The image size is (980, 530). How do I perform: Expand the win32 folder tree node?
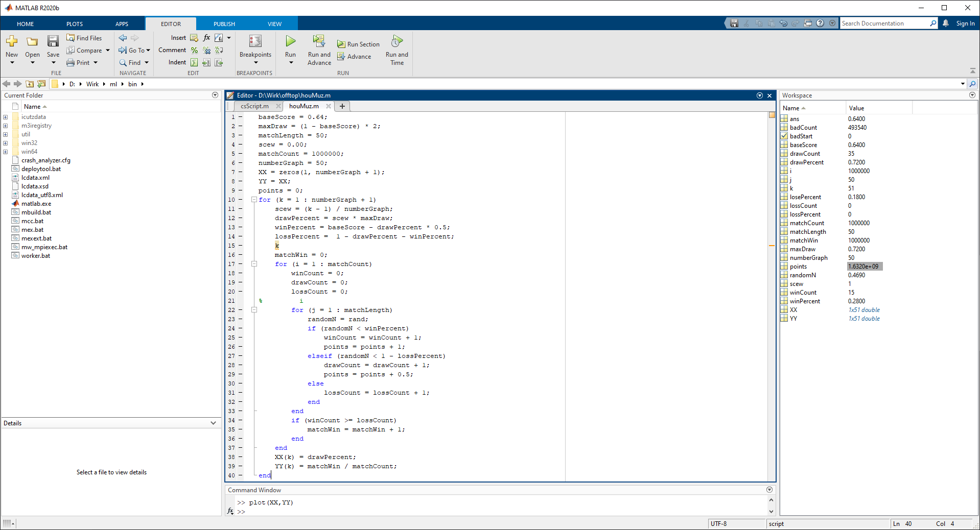coord(5,143)
